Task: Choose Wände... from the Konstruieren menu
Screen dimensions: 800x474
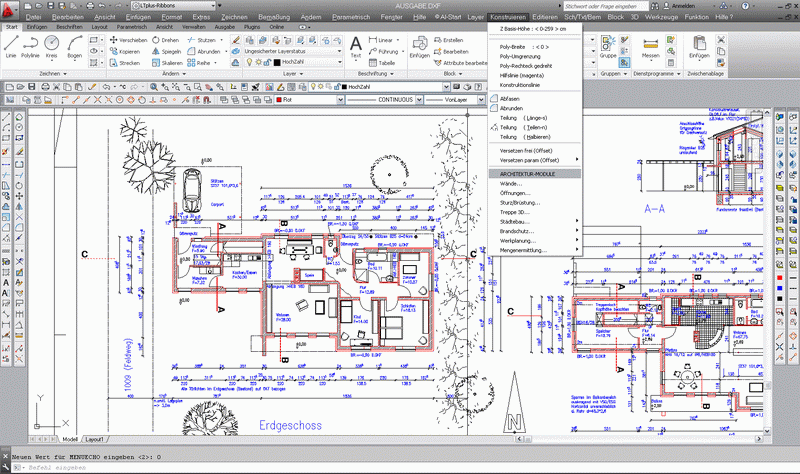Action: [x=511, y=184]
